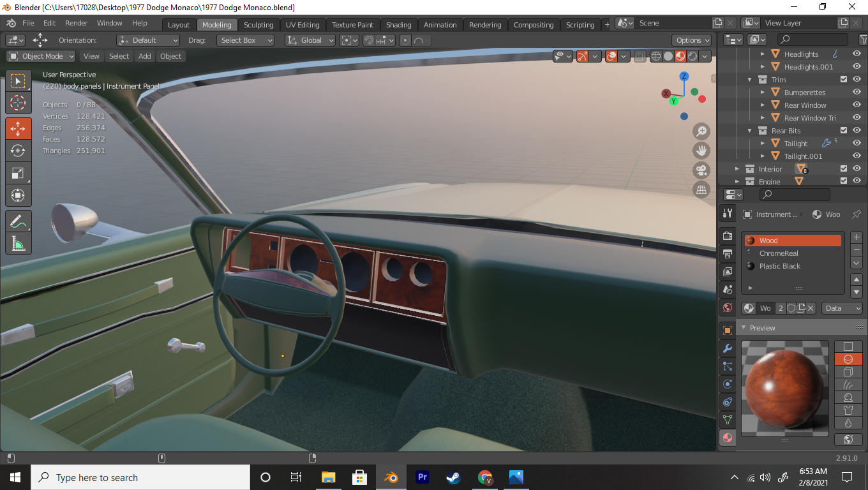
Task: Activate the Rotate tool
Action: coord(18,151)
